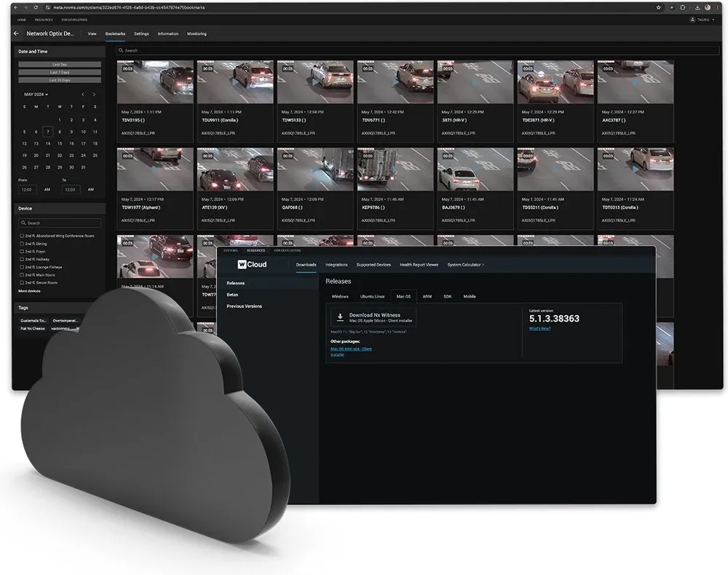
Task: Click the Download Nx Witness arrow icon
Action: point(340,317)
